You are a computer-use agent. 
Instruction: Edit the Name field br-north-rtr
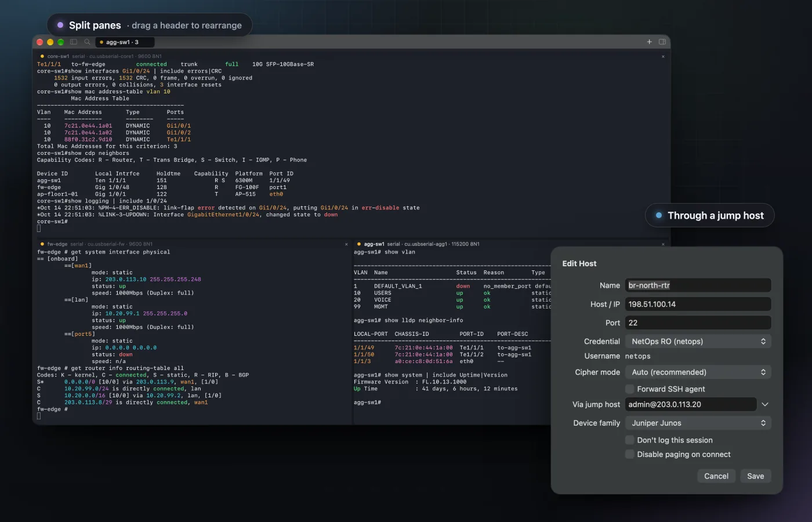(x=698, y=285)
